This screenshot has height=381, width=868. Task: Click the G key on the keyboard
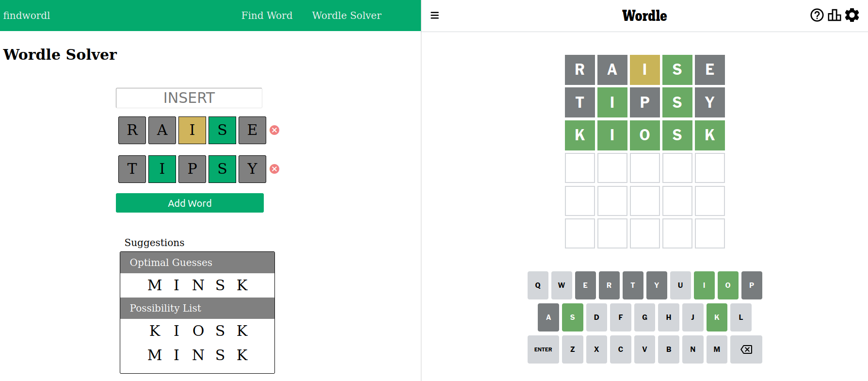click(644, 317)
